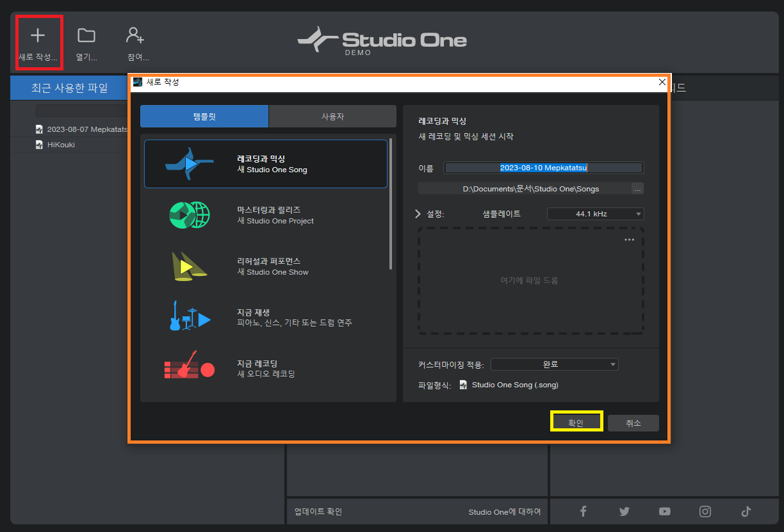Choose the 리허설과 퍼포먼스 show template

[266, 266]
